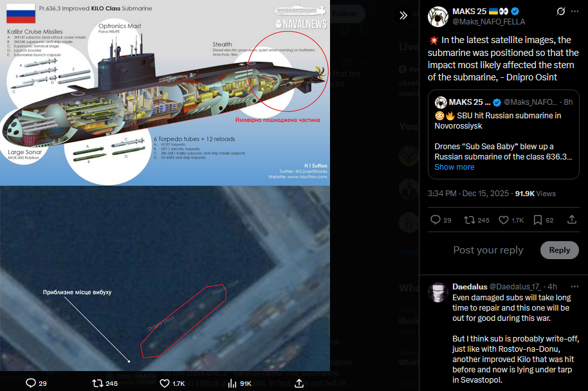Viewport: 588px width, 391px height.
Task: Expand quoted post with Show more
Action: point(454,167)
